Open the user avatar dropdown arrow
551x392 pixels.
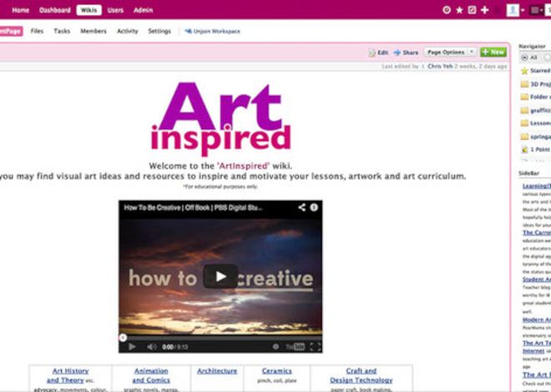pos(523,11)
